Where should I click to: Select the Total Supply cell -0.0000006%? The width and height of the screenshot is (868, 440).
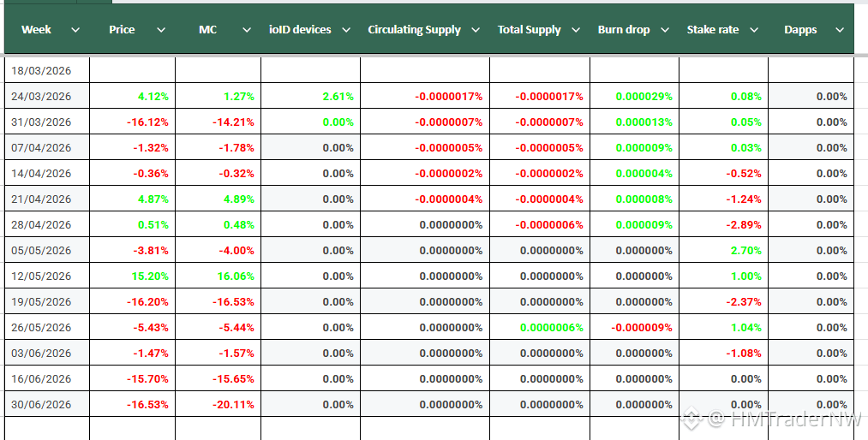[541, 224]
